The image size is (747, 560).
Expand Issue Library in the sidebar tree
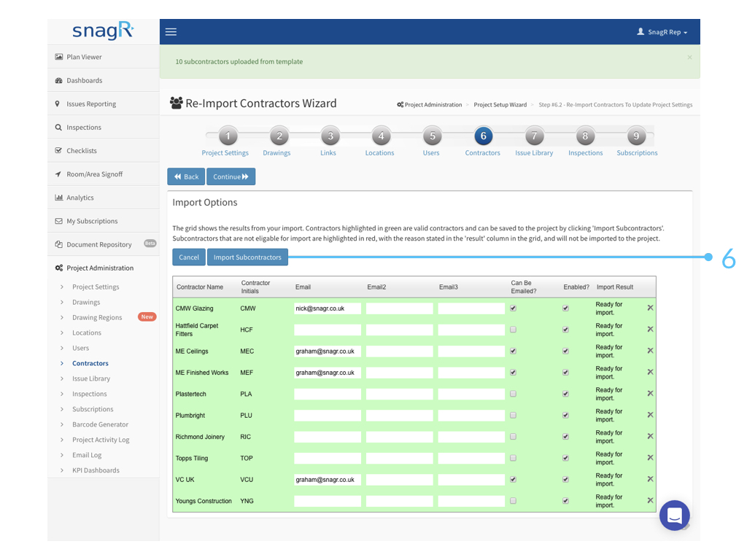pos(62,378)
